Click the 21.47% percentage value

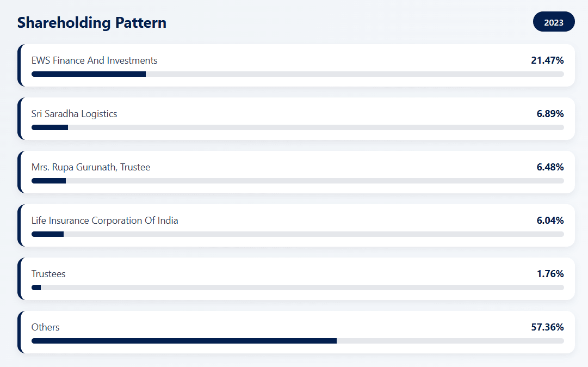(x=547, y=60)
